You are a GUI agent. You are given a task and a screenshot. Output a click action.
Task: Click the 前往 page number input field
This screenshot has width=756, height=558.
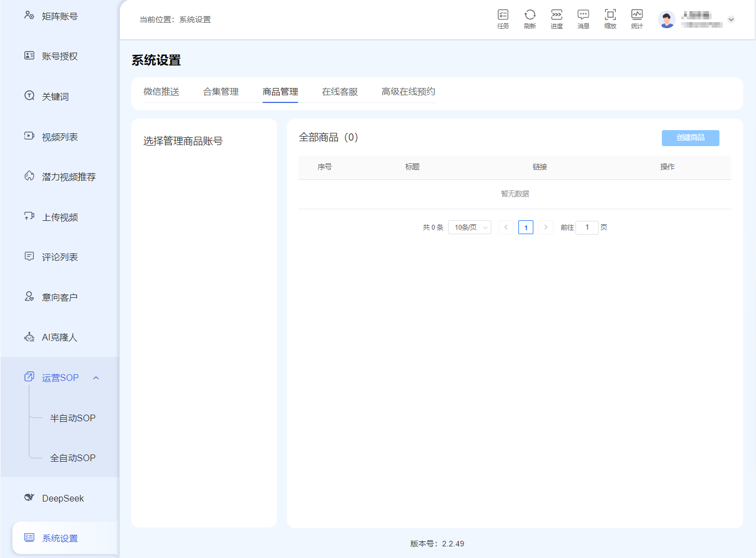[587, 228]
